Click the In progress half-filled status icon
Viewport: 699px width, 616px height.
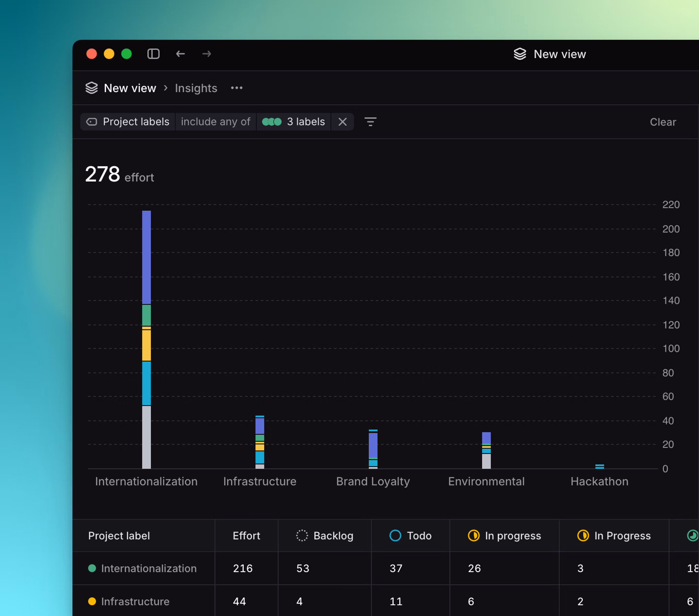pos(474,536)
